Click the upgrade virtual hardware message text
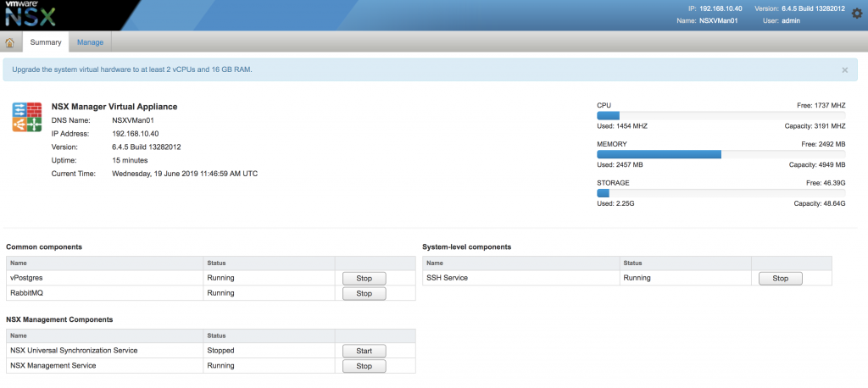The height and width of the screenshot is (388, 868). [x=132, y=69]
